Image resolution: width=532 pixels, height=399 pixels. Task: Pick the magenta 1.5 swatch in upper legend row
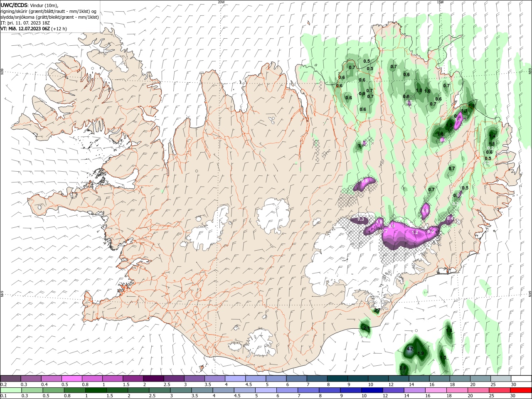pos(133,379)
